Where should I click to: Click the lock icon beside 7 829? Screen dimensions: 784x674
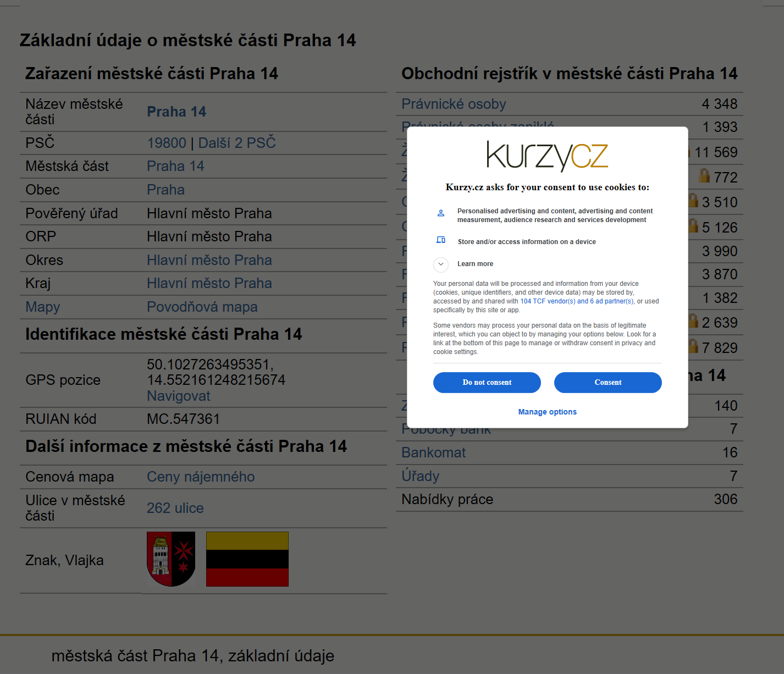(693, 346)
